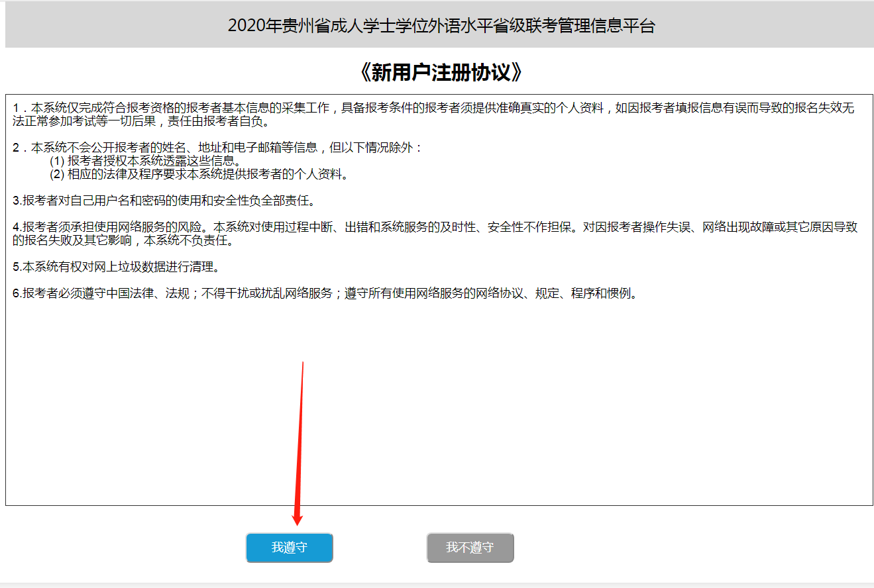Click the blue 我遵守 button
874x588 pixels.
(x=289, y=548)
